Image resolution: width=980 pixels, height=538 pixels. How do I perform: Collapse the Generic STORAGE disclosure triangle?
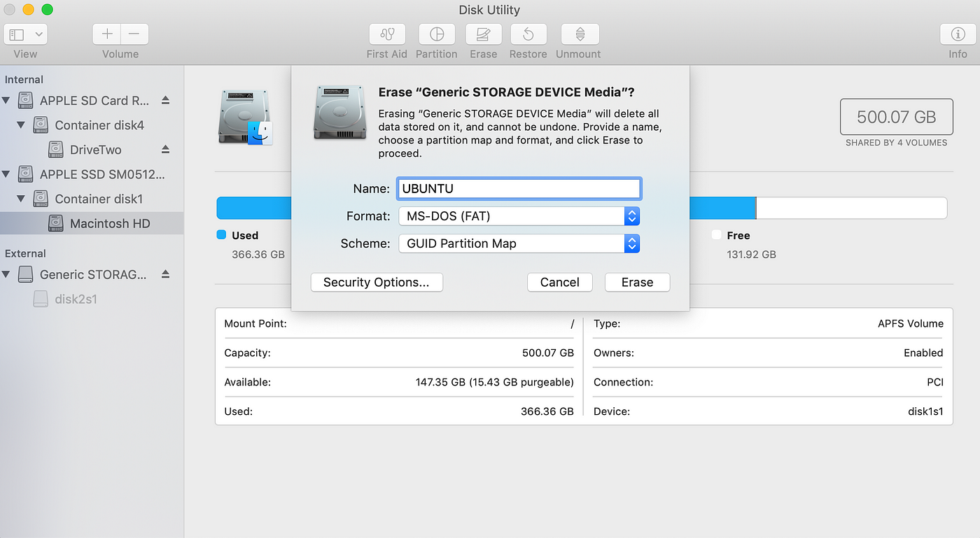[x=6, y=274]
